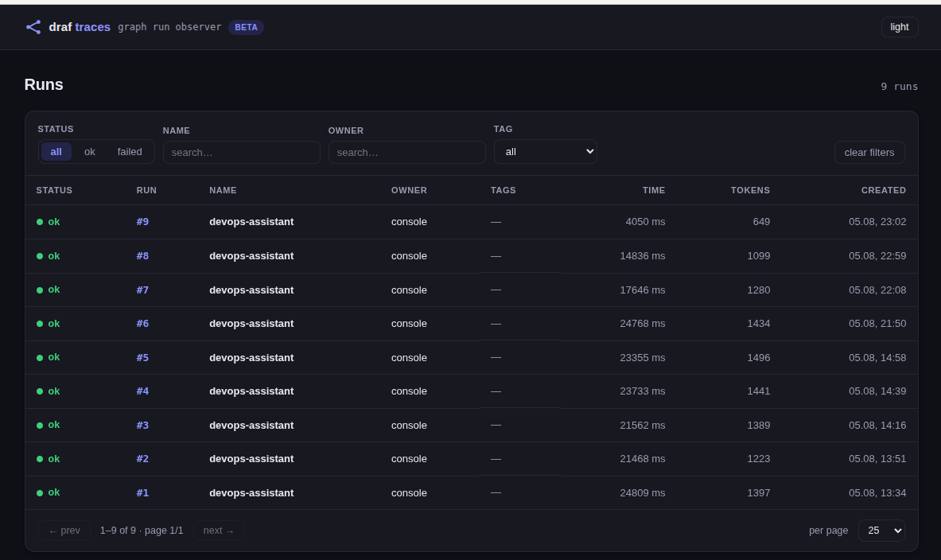
Task: Focus the Owner search field
Action: pyautogui.click(x=407, y=153)
